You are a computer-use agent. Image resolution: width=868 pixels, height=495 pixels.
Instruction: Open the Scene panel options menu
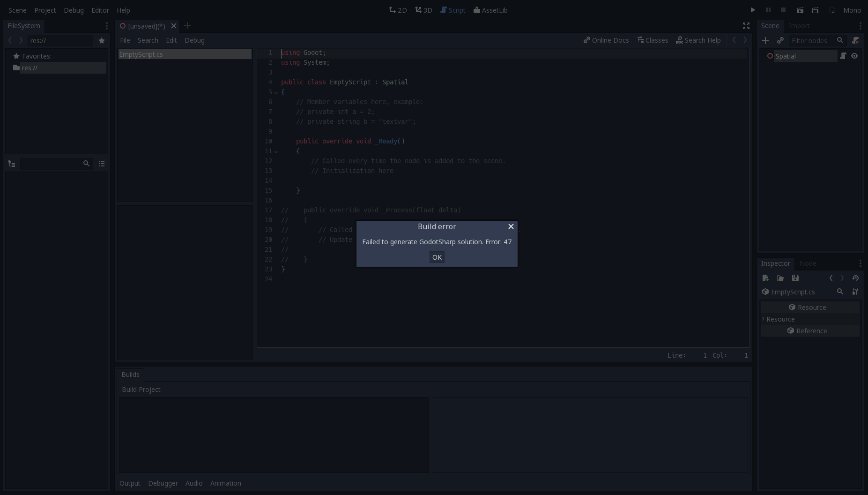pos(860,26)
